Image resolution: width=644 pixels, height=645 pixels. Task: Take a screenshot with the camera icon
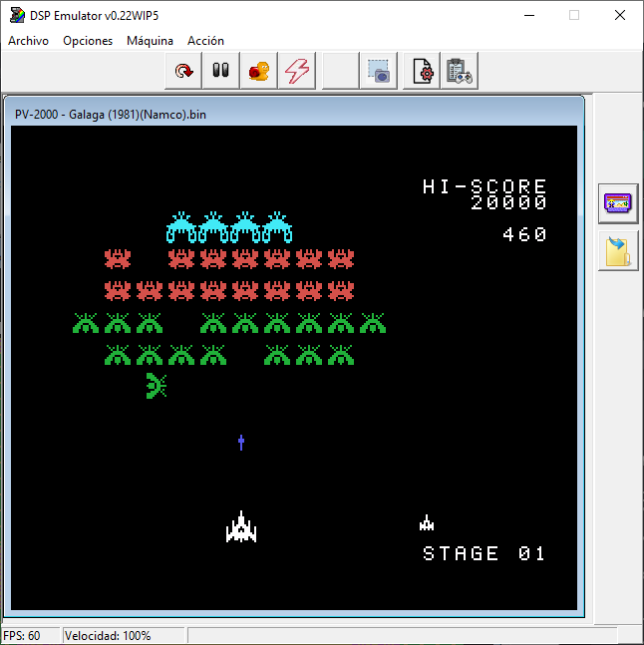379,71
